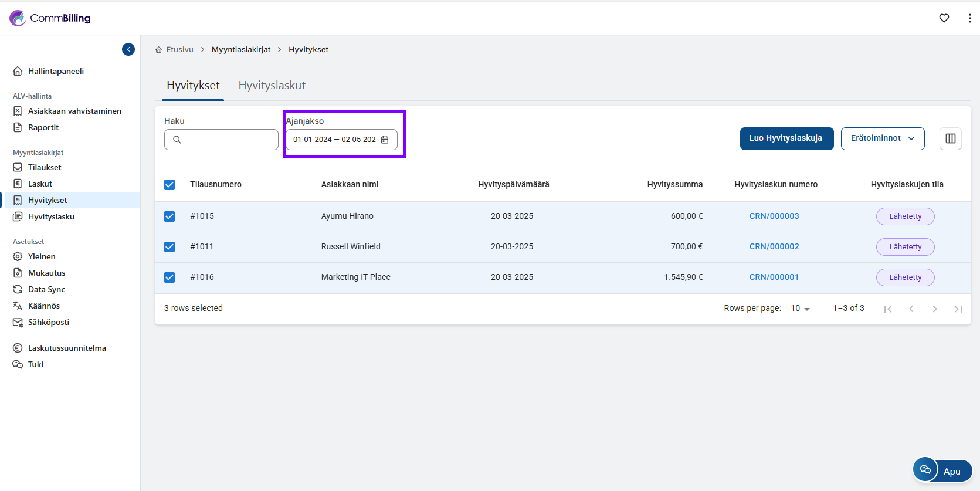Open the three-dot options menu
Screen dimensions: 980x491
point(969,18)
